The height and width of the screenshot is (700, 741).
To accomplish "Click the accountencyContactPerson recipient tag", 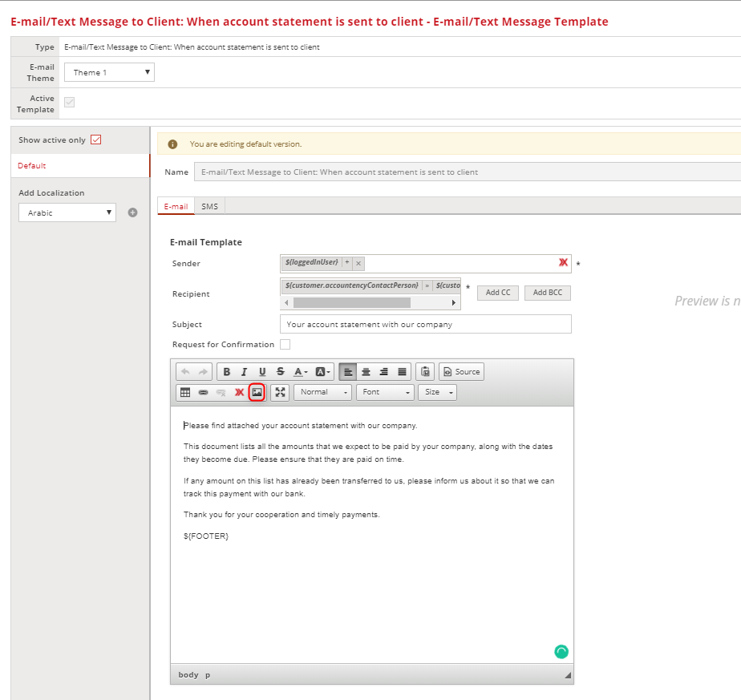I will pos(351,286).
